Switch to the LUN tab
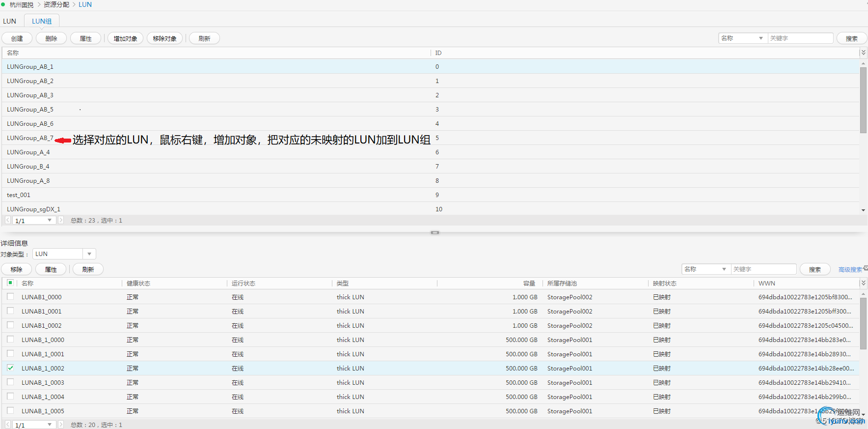The width and height of the screenshot is (868, 429). pos(10,21)
